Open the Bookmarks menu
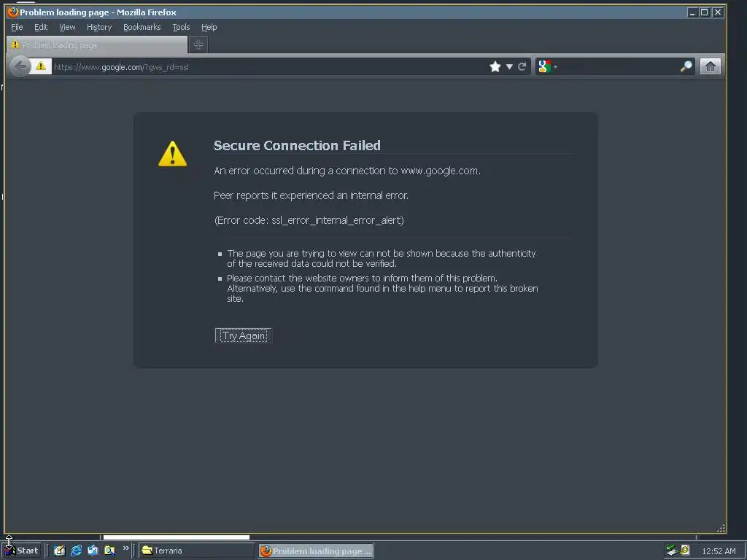Image resolution: width=747 pixels, height=560 pixels. coord(142,27)
